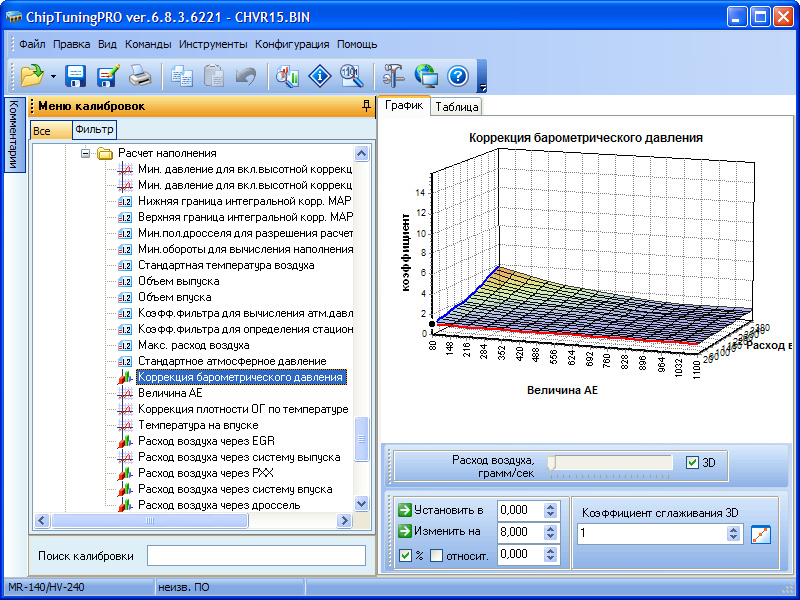Click the blue diamond info icon
The image size is (800, 600).
tap(319, 75)
